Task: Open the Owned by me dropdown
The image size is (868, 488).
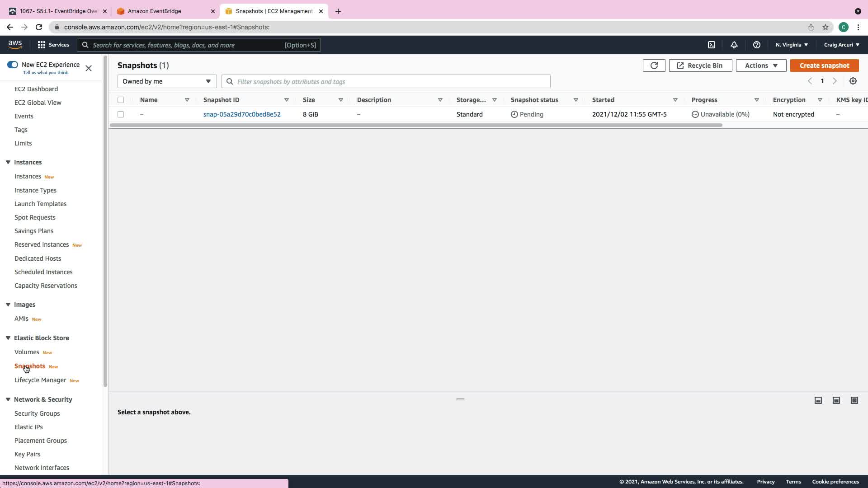Action: tap(167, 81)
